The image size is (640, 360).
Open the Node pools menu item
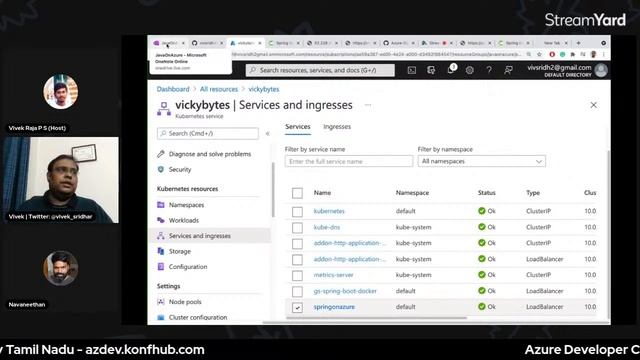point(185,302)
